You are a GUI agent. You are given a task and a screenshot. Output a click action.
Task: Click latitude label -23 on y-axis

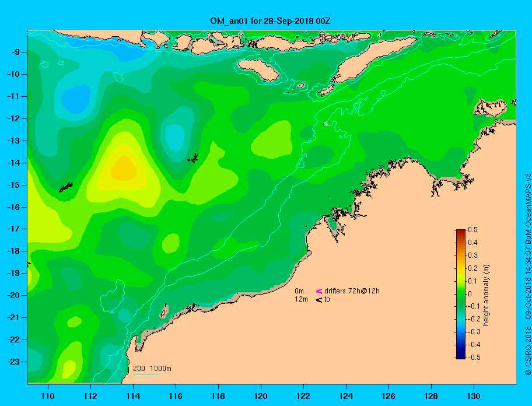(13, 362)
